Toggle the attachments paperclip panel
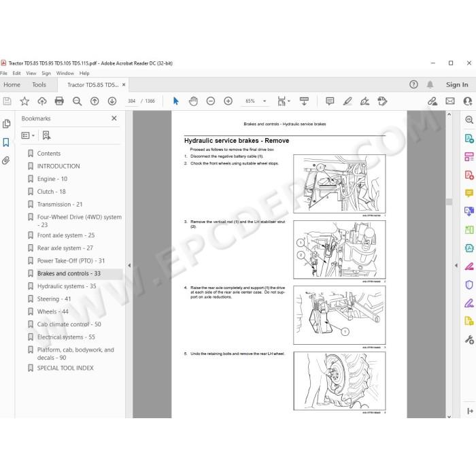476x476 pixels. pos(6,160)
